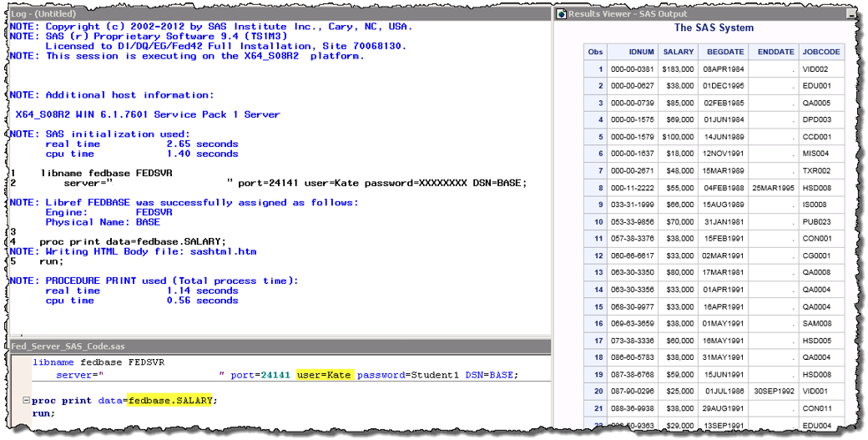Click The SAS System output title

[713, 28]
